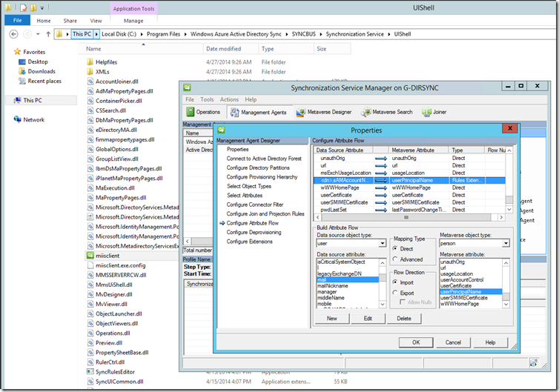Open the quick access toolbar dropdown

(x=42, y=7)
